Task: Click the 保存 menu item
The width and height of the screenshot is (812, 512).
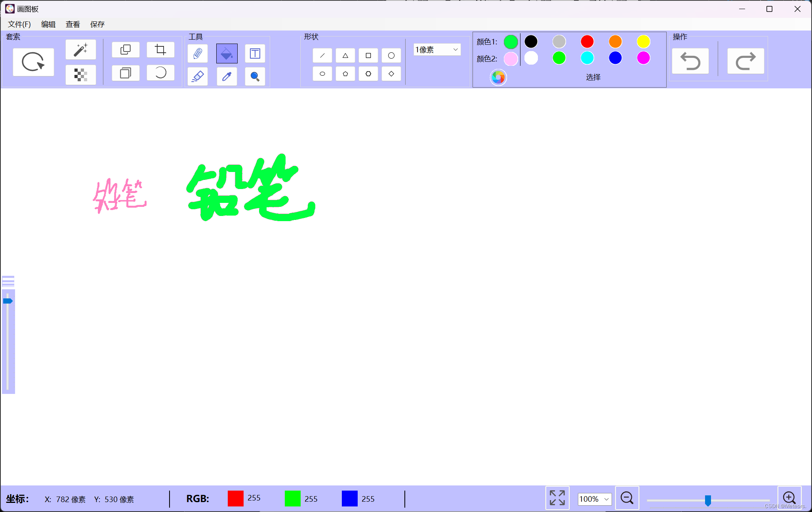Action: coord(97,24)
